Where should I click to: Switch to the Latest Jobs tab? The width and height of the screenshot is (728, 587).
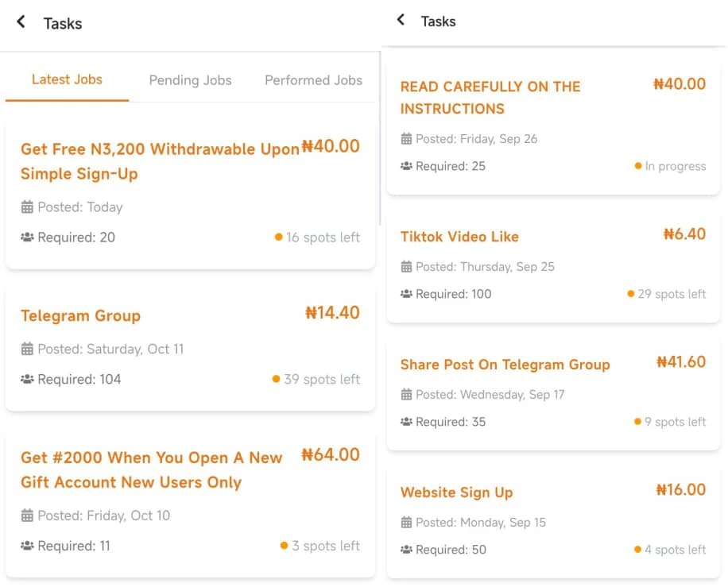click(x=67, y=79)
